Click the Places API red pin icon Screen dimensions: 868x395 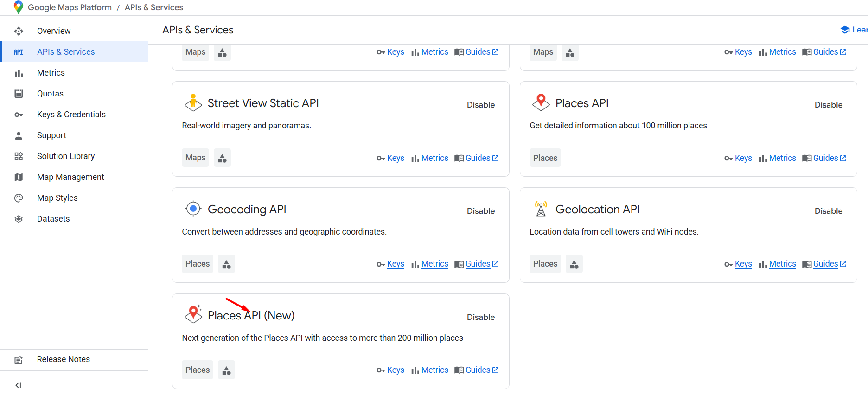click(x=541, y=102)
